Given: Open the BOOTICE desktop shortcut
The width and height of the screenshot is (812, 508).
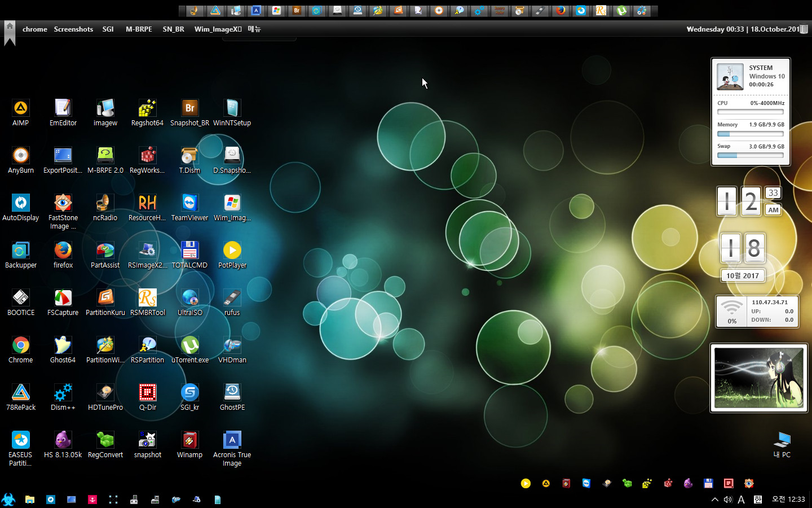Looking at the screenshot, I should (x=21, y=303).
